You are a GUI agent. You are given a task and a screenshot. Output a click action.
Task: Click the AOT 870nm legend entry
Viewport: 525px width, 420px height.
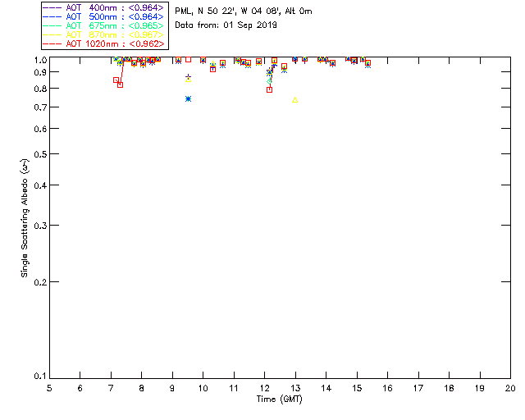104,34
